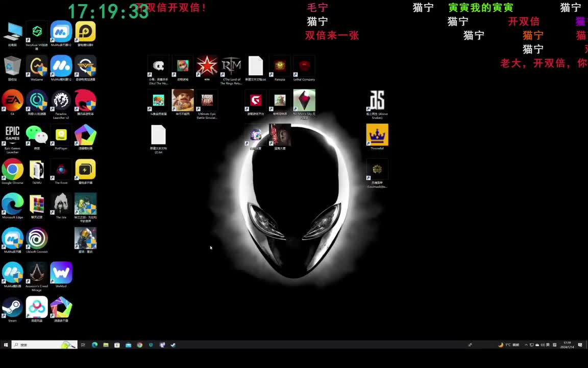588x368 pixels.
Task: Select the green WeChat desktop shortcut
Action: (x=37, y=136)
